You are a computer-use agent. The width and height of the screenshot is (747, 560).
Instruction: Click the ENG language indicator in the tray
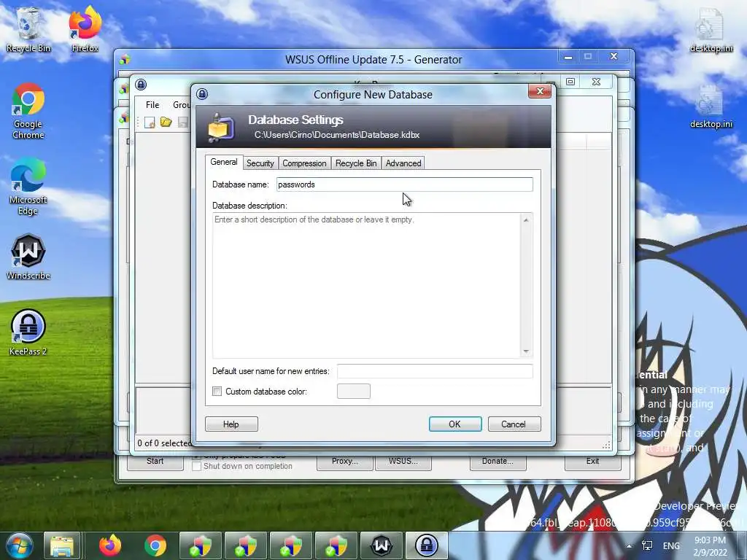[671, 546]
